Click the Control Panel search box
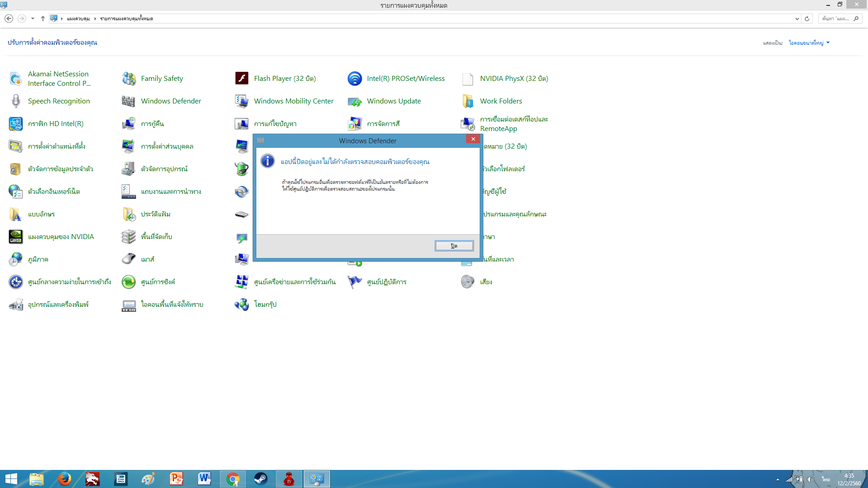This screenshot has height=488, width=868. [x=835, y=19]
